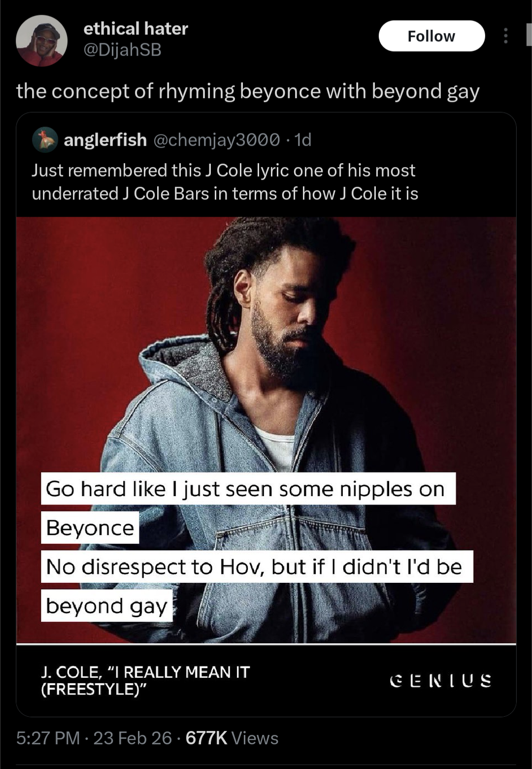The height and width of the screenshot is (769, 532).
Task: Open the 677K Views count
Action: point(232,738)
